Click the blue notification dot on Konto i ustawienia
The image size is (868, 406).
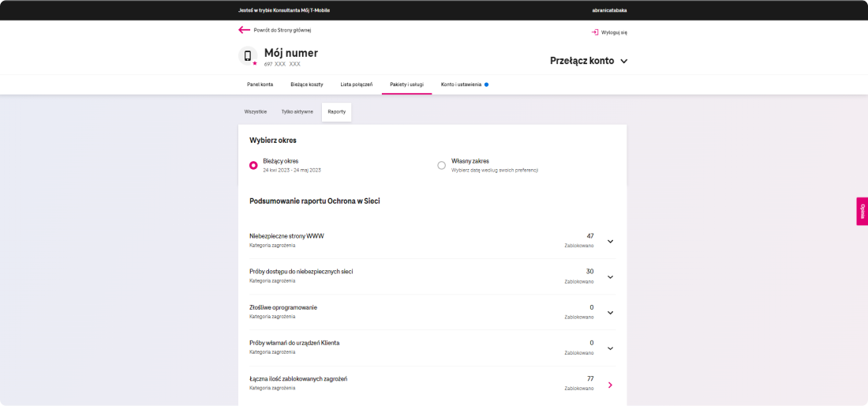pos(487,84)
